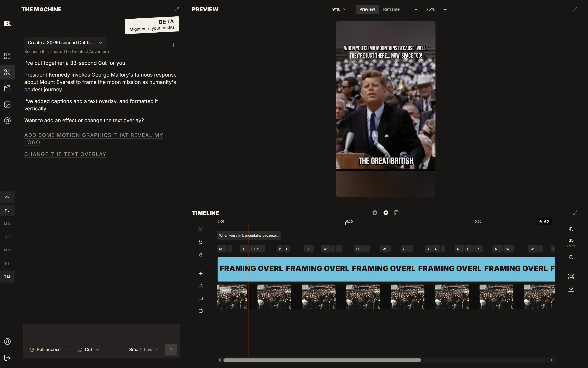The image size is (588, 368).
Task: Open the Create a 30-60 second Cut dropdown
Action: click(x=65, y=43)
